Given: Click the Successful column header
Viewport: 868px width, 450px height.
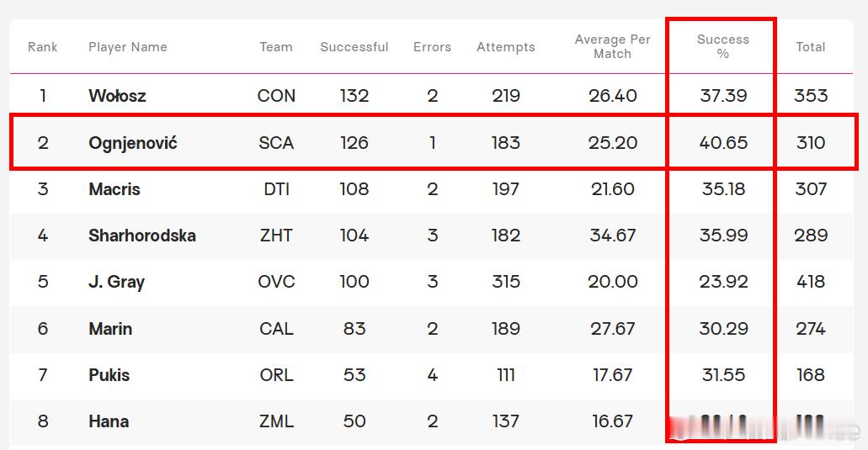Looking at the screenshot, I should click(x=354, y=47).
